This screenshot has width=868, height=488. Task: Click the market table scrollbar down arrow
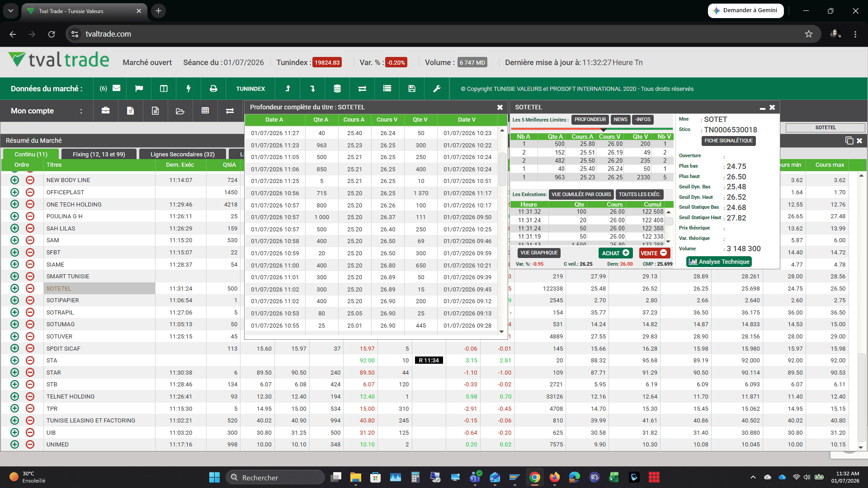click(x=861, y=448)
